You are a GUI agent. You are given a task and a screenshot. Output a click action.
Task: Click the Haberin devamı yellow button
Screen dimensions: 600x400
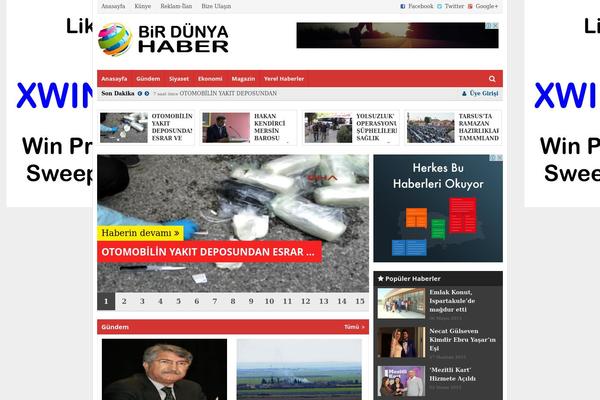pyautogui.click(x=140, y=233)
